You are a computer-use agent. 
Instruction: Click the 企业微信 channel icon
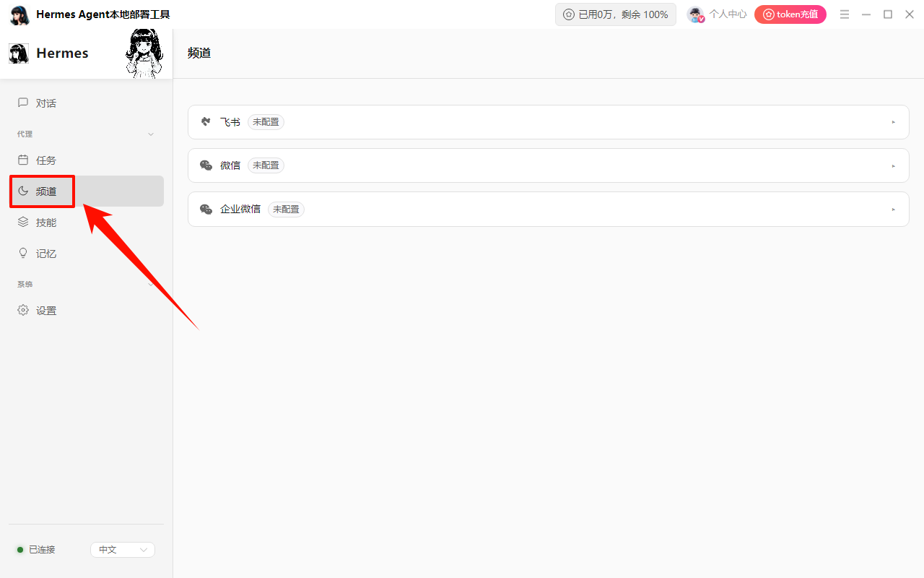206,209
